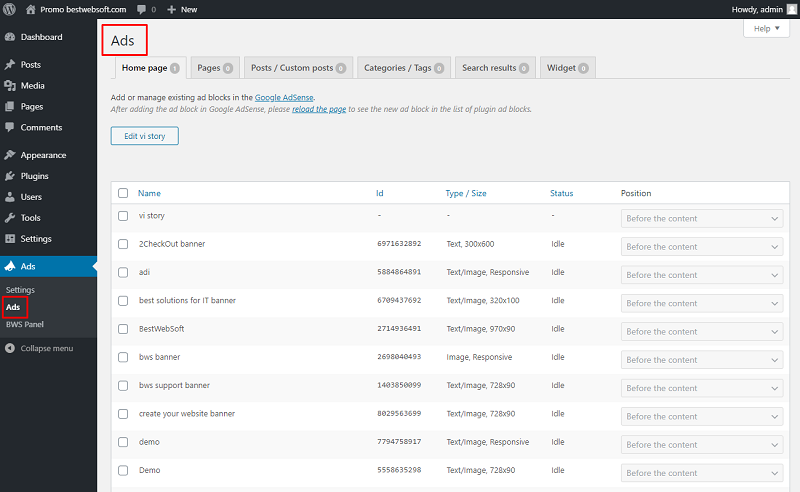The width and height of the screenshot is (800, 492).
Task: Click the Id value 6971632892
Action: click(x=399, y=244)
